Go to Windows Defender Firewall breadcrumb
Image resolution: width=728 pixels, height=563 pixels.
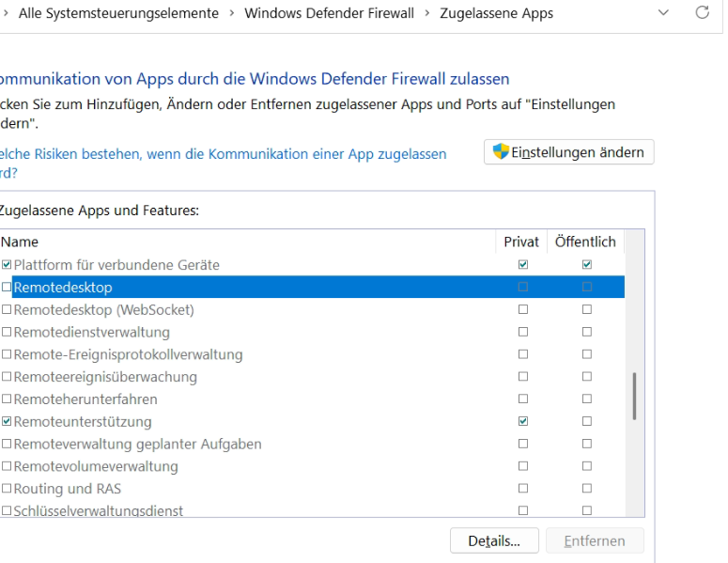[x=329, y=13]
